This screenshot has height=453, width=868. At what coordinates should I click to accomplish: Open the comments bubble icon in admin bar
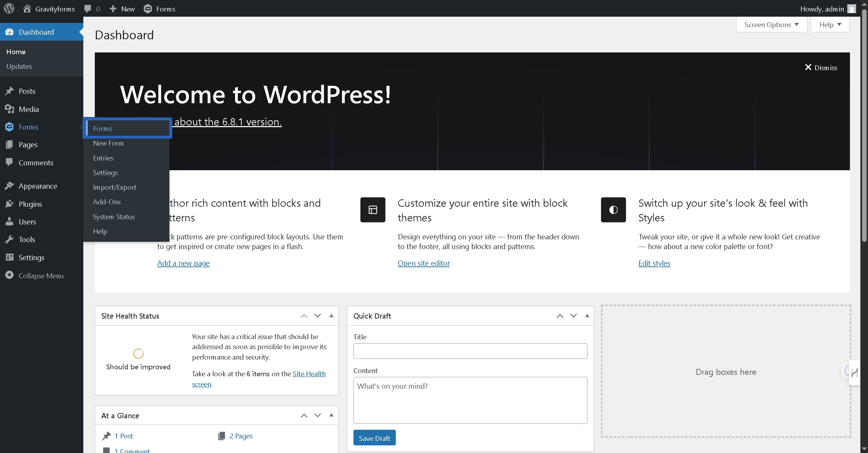[88, 9]
